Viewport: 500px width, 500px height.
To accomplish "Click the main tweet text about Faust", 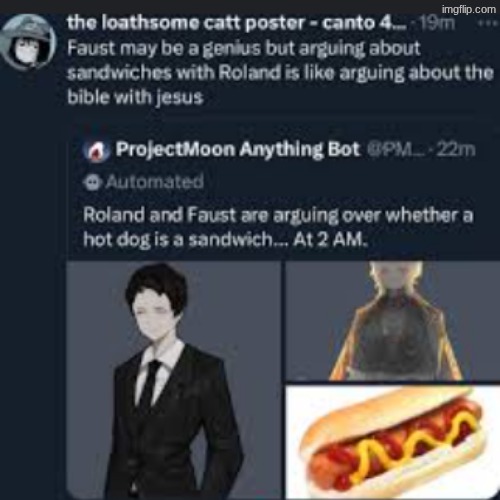I will (x=280, y=72).
